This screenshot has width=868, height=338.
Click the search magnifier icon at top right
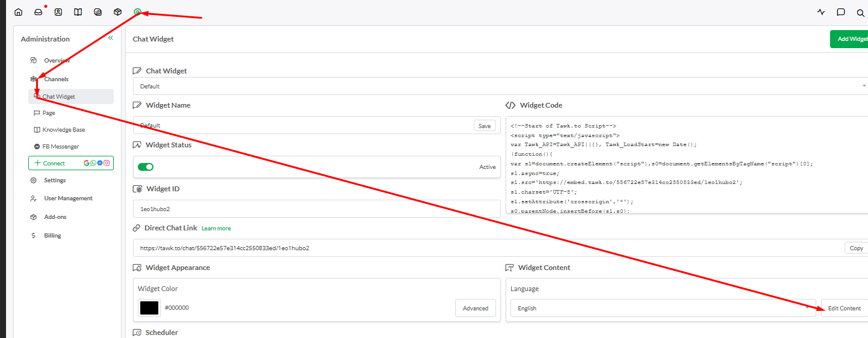click(860, 13)
